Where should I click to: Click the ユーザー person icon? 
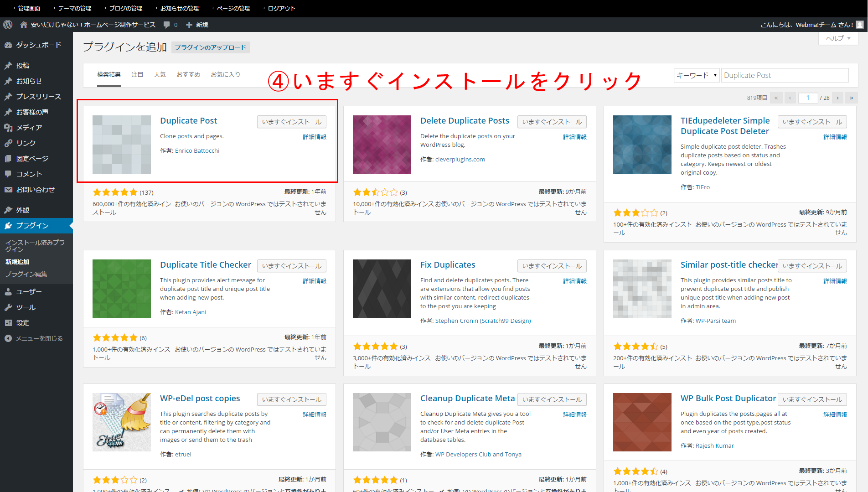(x=8, y=292)
